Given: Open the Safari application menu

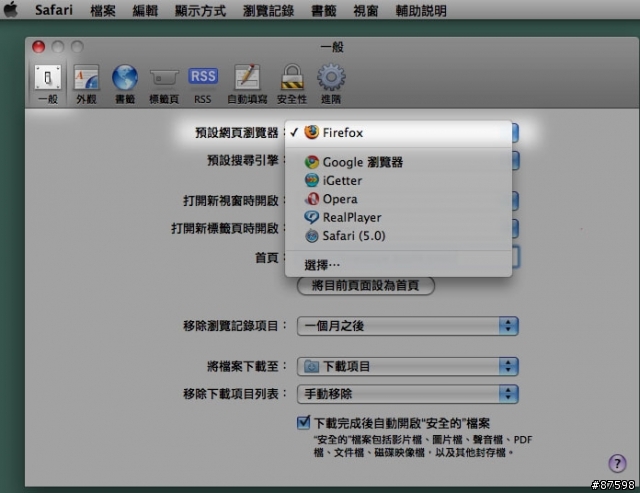Looking at the screenshot, I should tap(53, 10).
